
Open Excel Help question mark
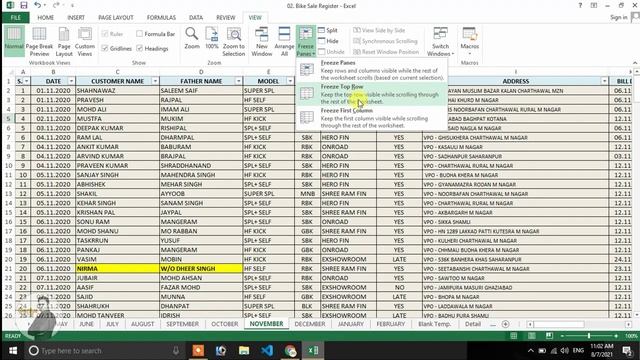580,5
